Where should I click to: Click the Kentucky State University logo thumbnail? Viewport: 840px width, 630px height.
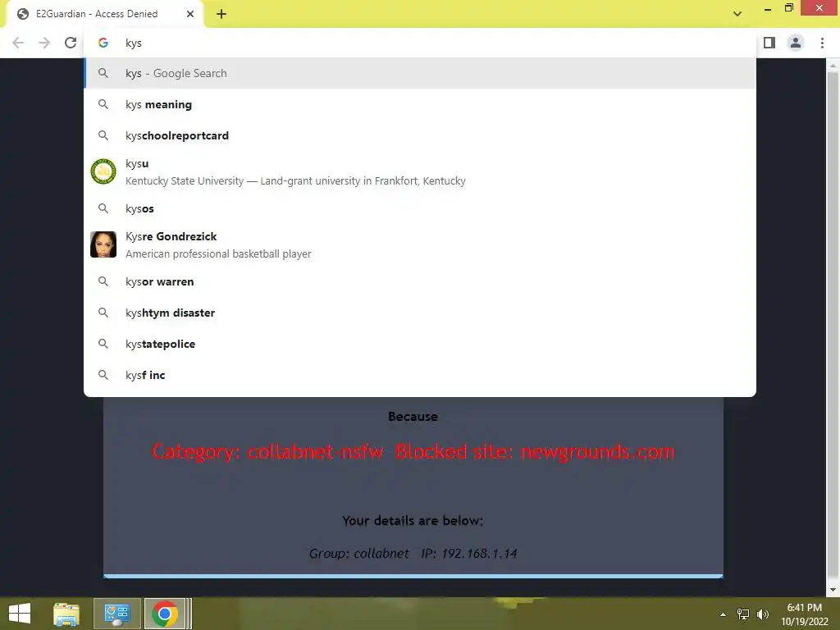pos(103,171)
